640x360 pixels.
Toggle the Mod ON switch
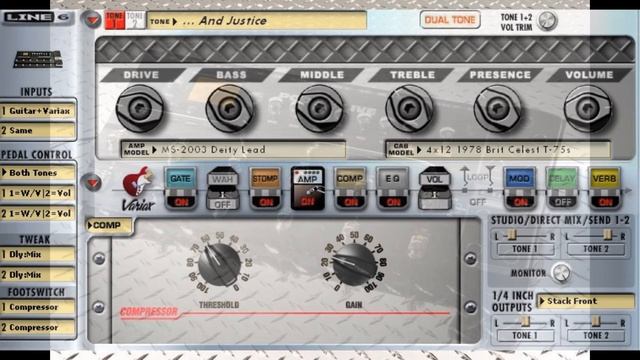click(x=520, y=202)
